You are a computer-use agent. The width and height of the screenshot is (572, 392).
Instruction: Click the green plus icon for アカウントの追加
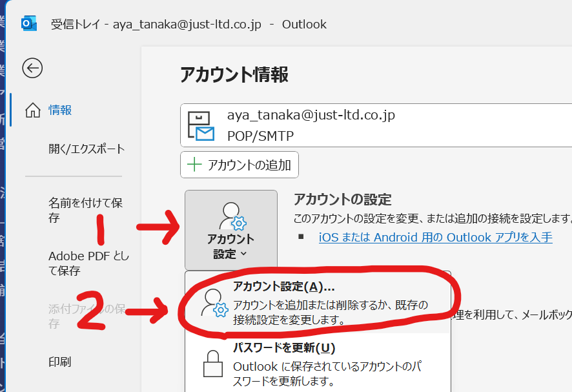(x=194, y=165)
